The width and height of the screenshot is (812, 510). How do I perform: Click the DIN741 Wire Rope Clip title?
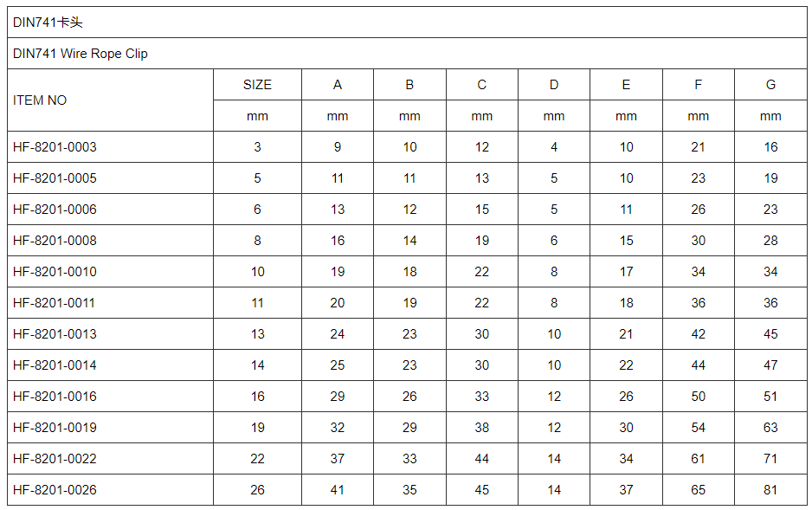(x=81, y=54)
